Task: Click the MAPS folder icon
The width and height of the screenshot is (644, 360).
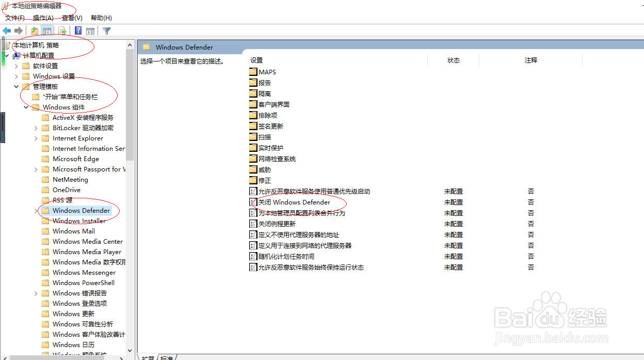Action: [253, 72]
